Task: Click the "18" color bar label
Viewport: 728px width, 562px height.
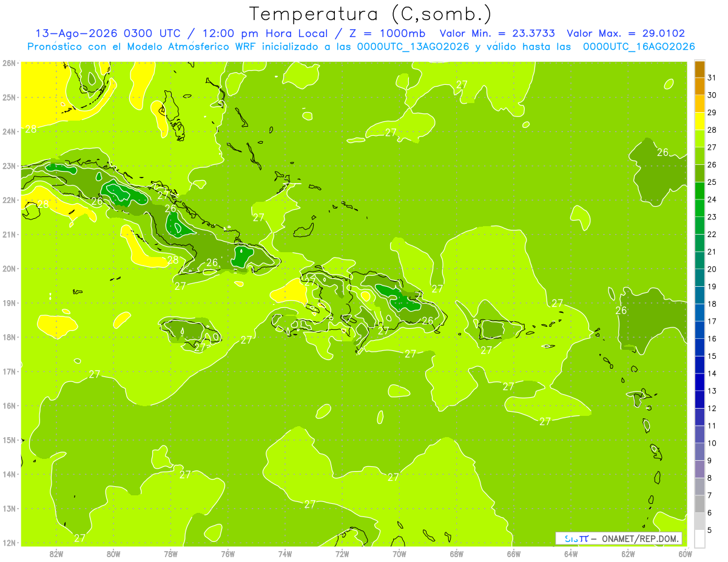Action: [x=712, y=304]
